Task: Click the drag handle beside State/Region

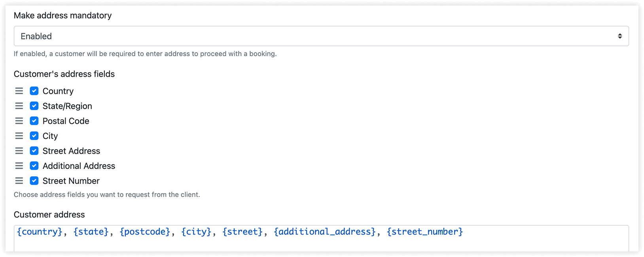Action: click(19, 106)
